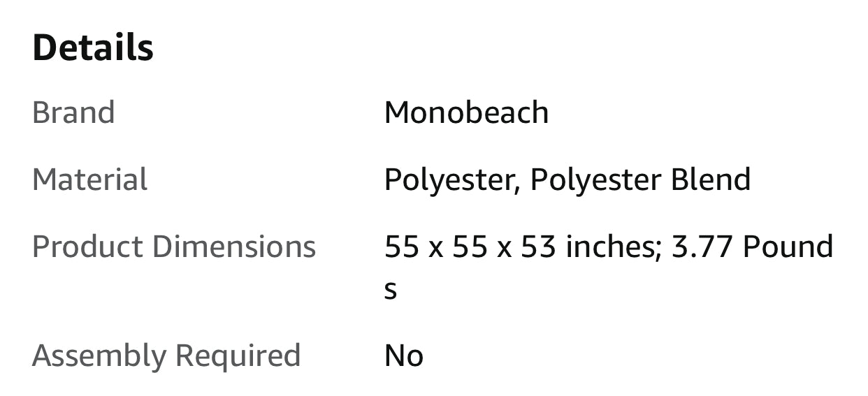Select the Material label
Screen dimensions: 868x396
point(89,179)
